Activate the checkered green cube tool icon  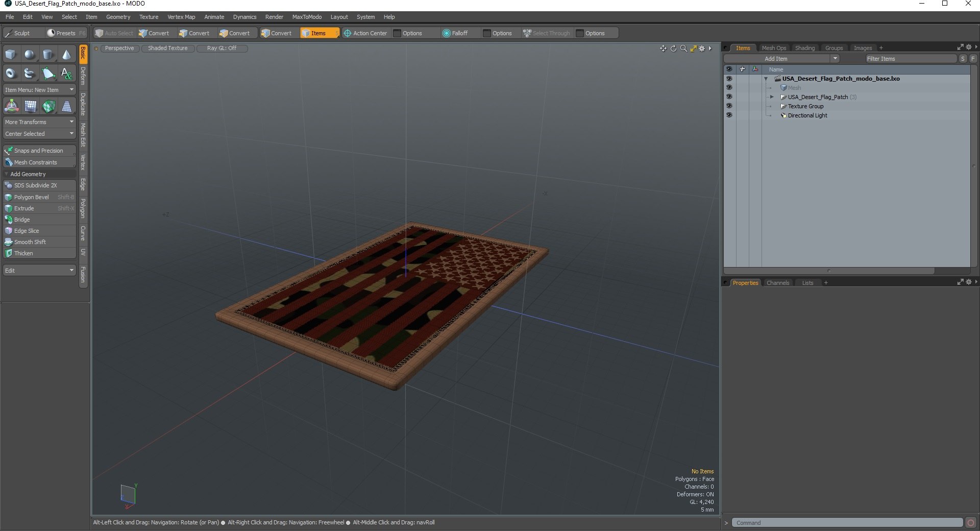[x=48, y=106]
